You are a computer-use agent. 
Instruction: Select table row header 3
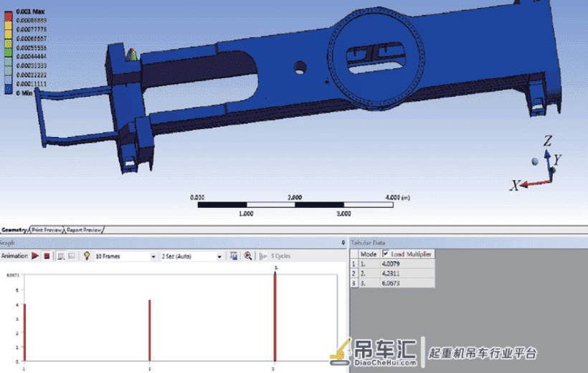click(354, 283)
